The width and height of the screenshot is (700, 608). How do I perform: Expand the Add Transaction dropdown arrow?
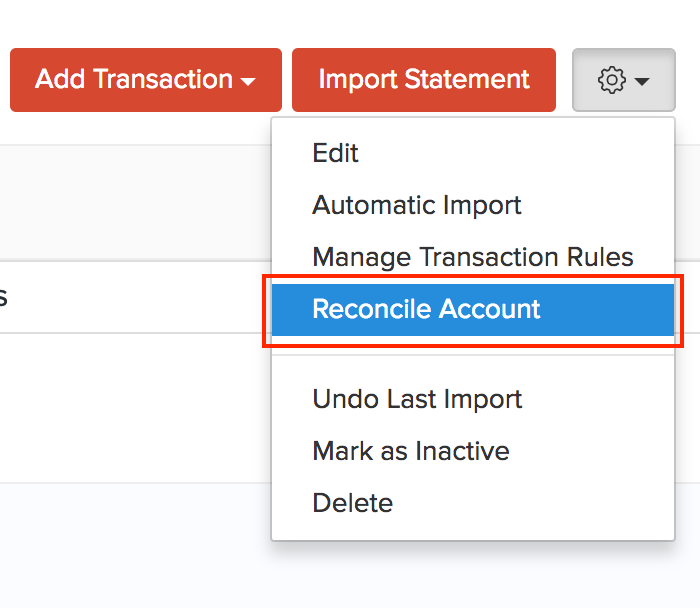click(x=249, y=81)
